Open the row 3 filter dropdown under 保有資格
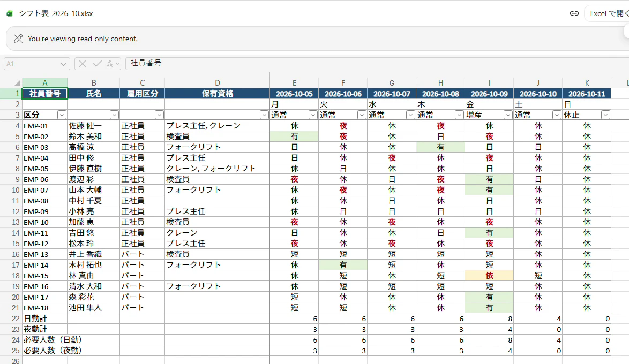 264,115
